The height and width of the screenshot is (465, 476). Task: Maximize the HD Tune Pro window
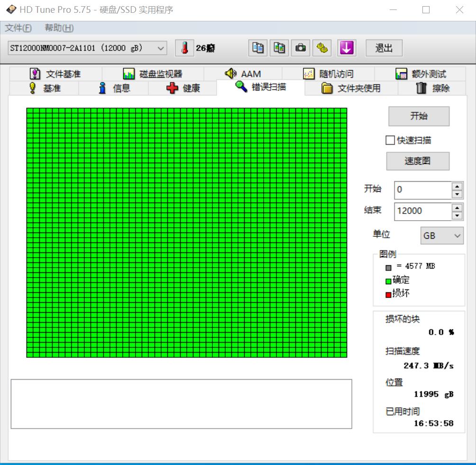(426, 9)
